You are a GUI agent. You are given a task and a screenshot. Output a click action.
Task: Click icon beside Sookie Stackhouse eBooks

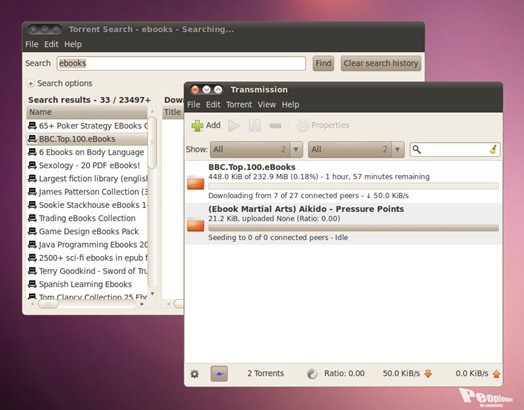[32, 205]
